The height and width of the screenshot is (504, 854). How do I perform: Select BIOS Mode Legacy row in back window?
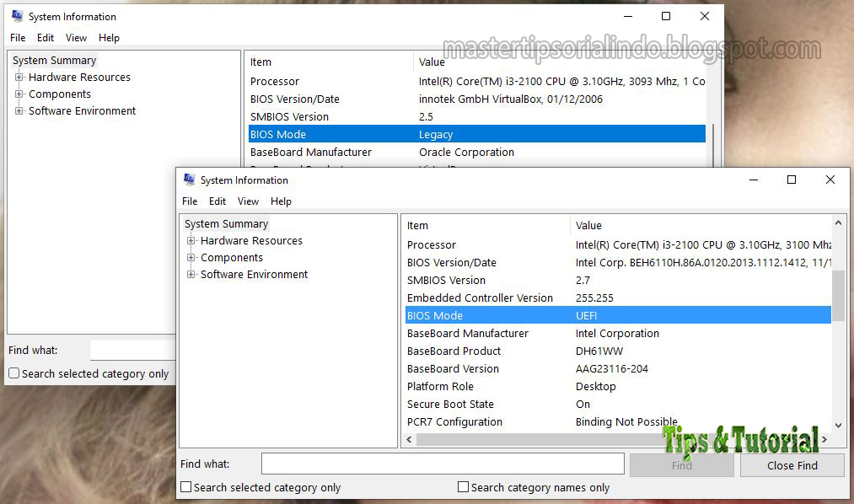click(x=476, y=135)
